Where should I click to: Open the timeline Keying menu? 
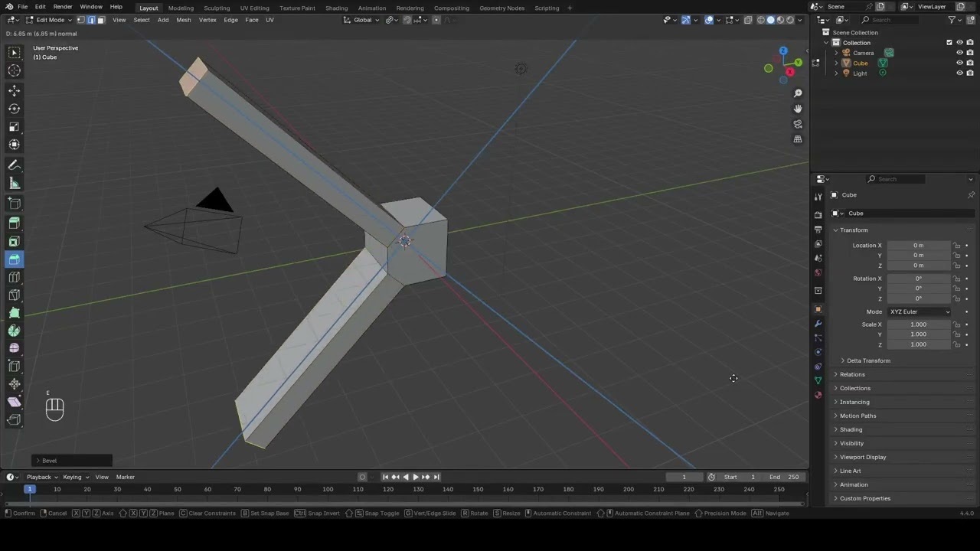click(x=74, y=477)
